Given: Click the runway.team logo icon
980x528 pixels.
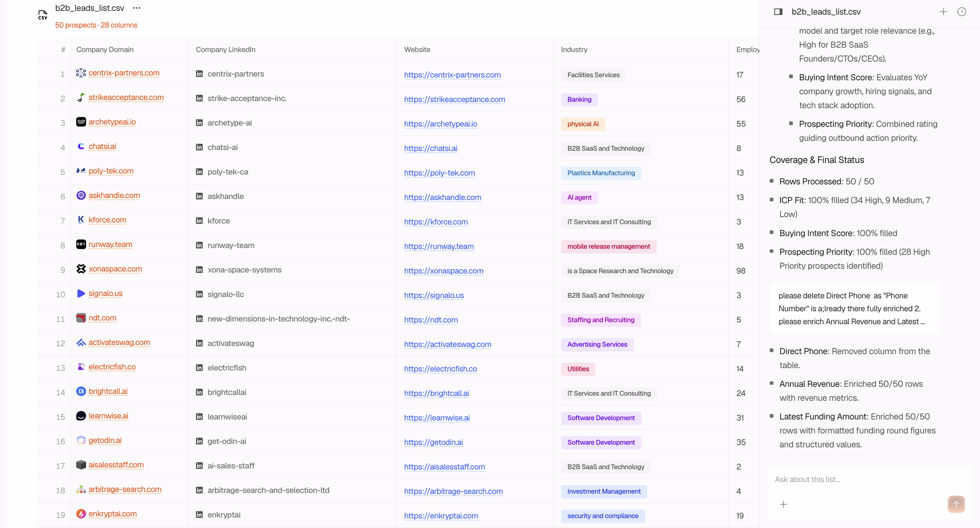Looking at the screenshot, I should (x=81, y=245).
